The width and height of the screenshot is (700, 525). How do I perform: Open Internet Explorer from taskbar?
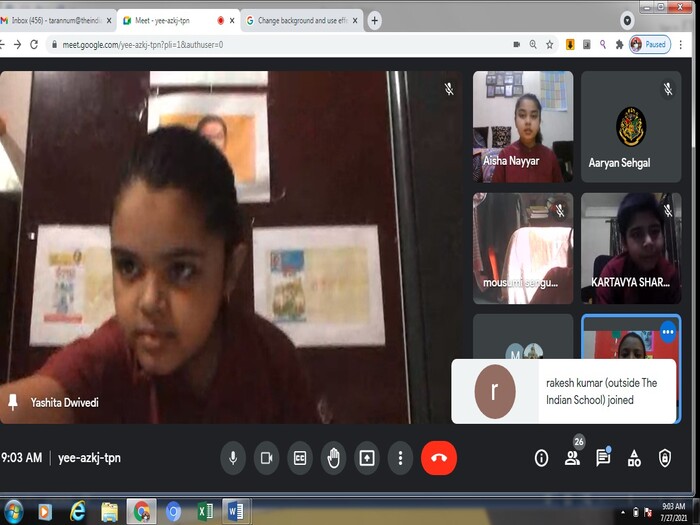coord(78,512)
